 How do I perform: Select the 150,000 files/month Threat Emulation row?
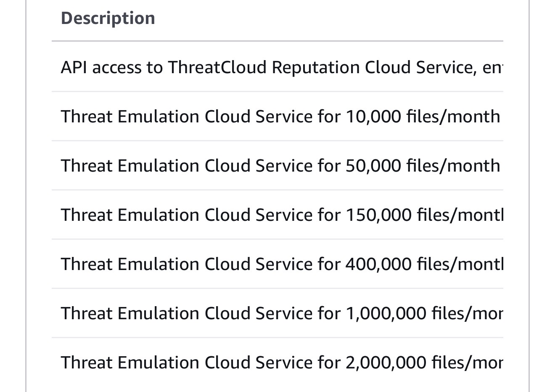tap(277, 215)
